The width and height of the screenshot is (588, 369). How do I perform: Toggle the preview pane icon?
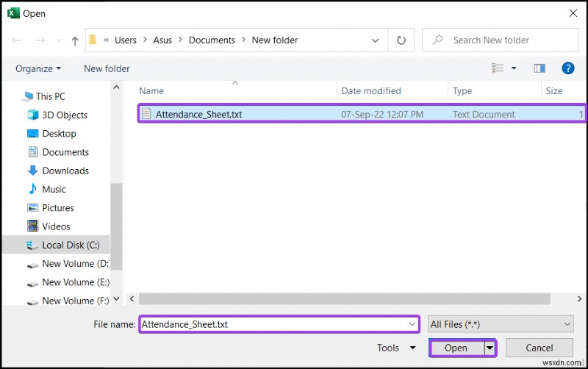coord(539,68)
